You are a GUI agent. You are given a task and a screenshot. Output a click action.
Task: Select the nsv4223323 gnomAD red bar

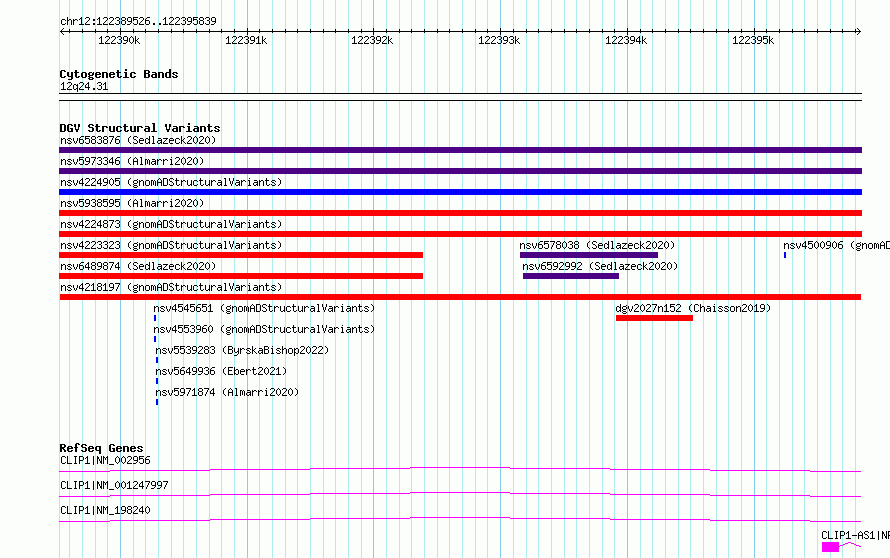pyautogui.click(x=241, y=255)
